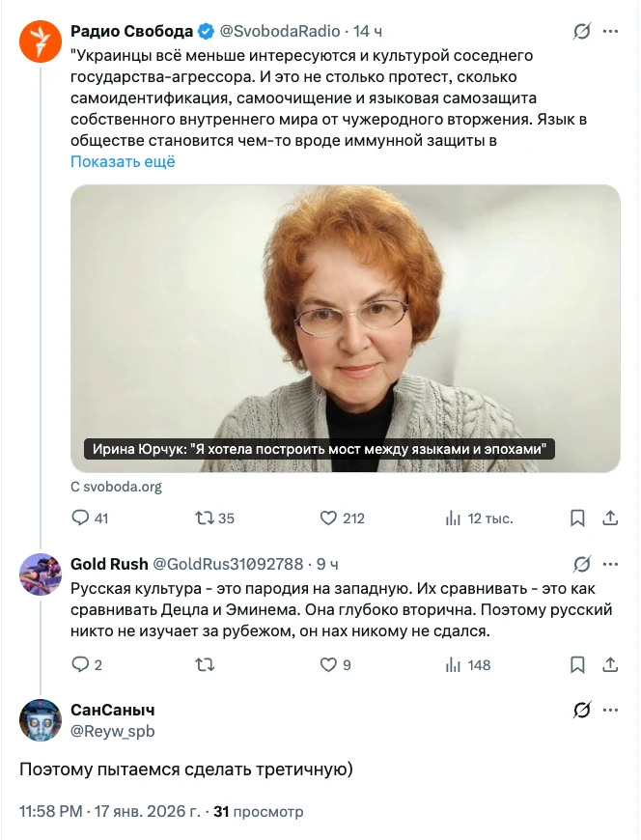
Task: Reply to Радио Свобода post
Action: click(81, 518)
